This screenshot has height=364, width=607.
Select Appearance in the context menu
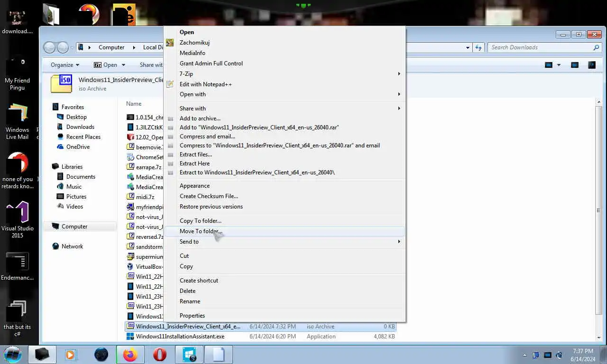284,186
